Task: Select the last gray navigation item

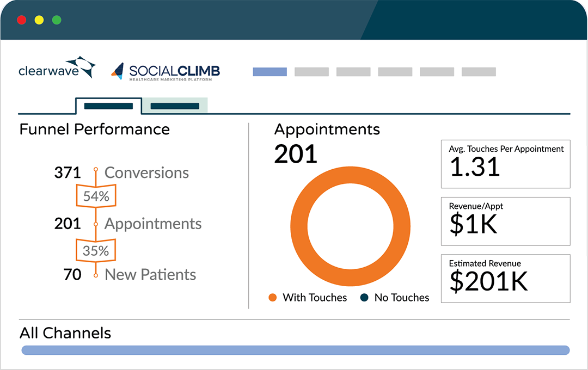Action: 479,72
